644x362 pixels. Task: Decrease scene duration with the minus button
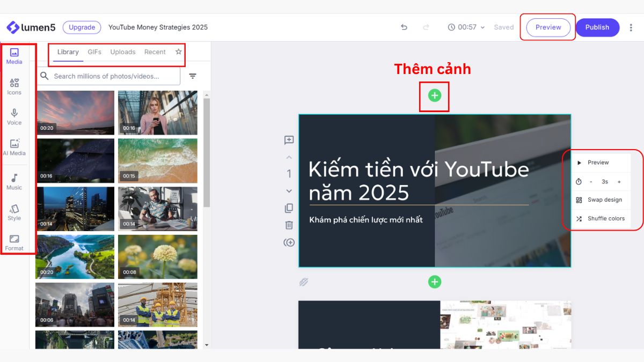coord(591,182)
